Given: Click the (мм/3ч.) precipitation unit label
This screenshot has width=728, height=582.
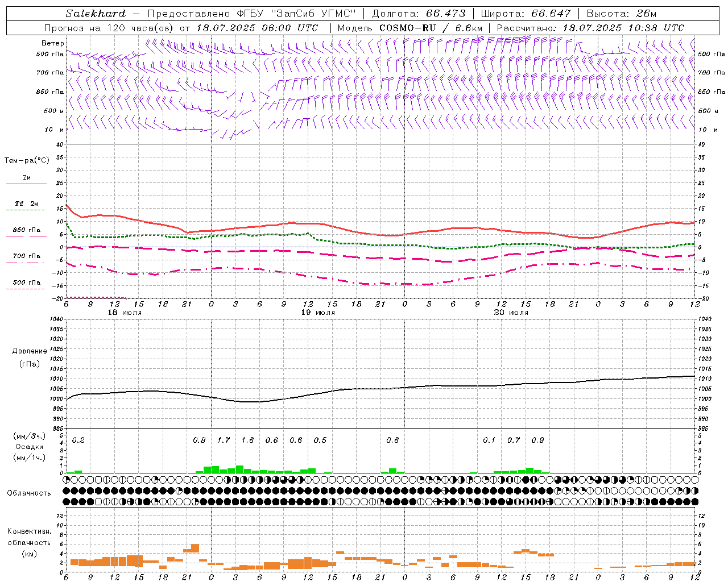Looking at the screenshot, I should 29,436.
